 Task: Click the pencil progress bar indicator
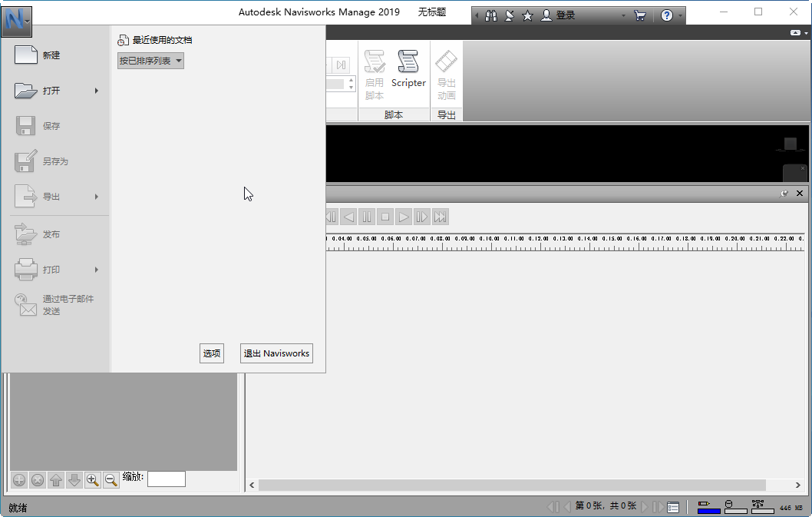tap(709, 507)
